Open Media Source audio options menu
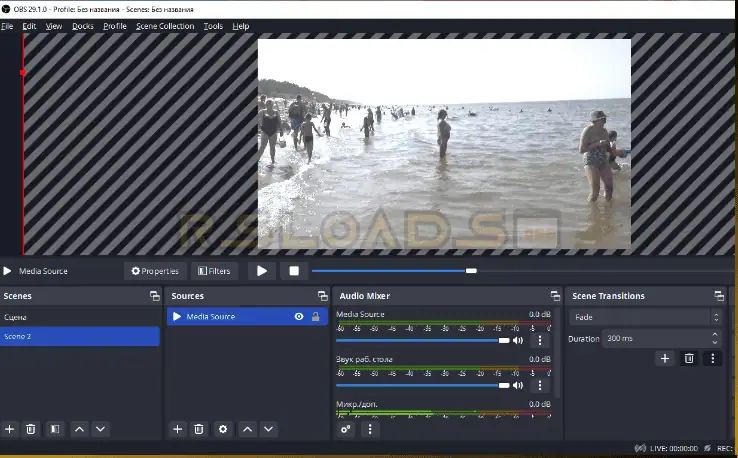Image resolution: width=738 pixels, height=458 pixels. pos(540,340)
